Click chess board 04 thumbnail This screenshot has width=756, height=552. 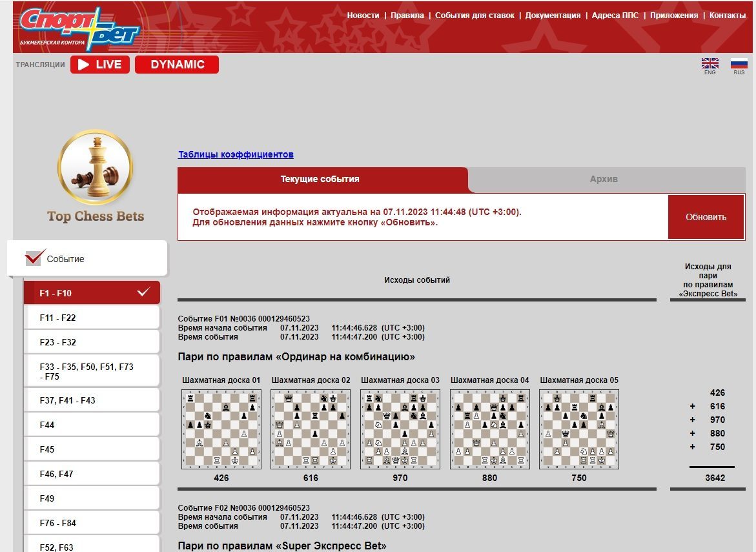point(490,429)
